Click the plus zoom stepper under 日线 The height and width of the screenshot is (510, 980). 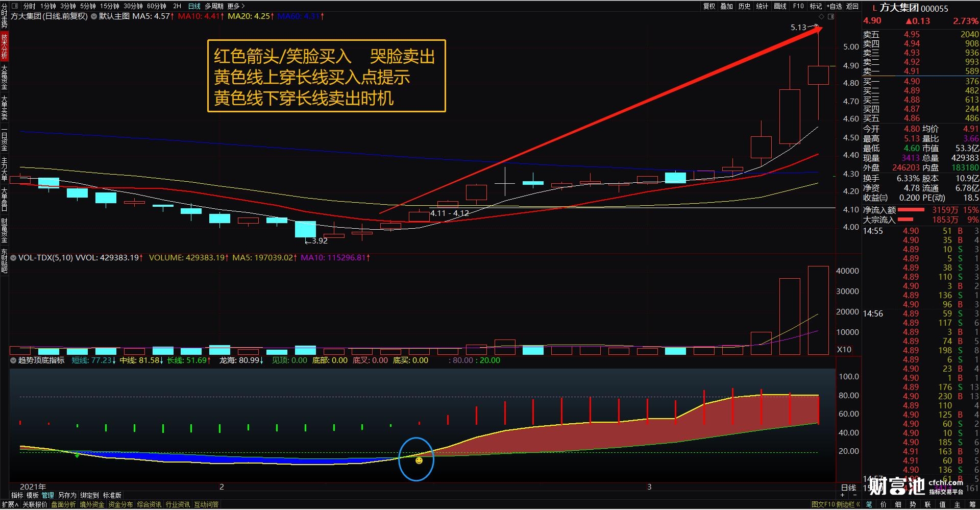pyautogui.click(x=843, y=495)
